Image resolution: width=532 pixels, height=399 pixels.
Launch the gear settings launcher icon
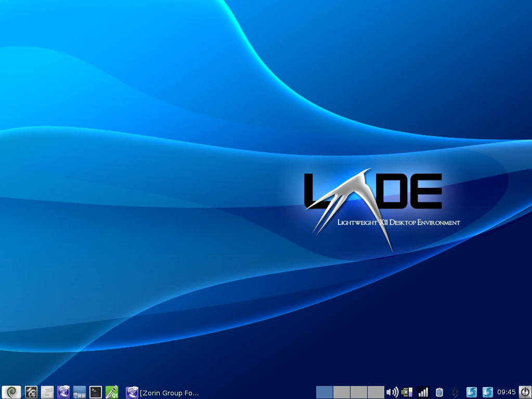tap(31, 392)
